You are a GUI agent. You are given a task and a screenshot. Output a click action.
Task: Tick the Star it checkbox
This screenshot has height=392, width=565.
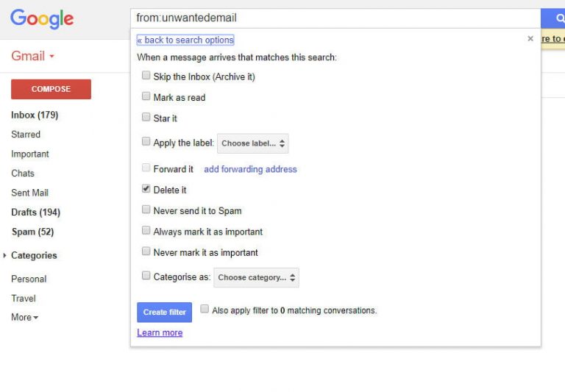(x=146, y=117)
